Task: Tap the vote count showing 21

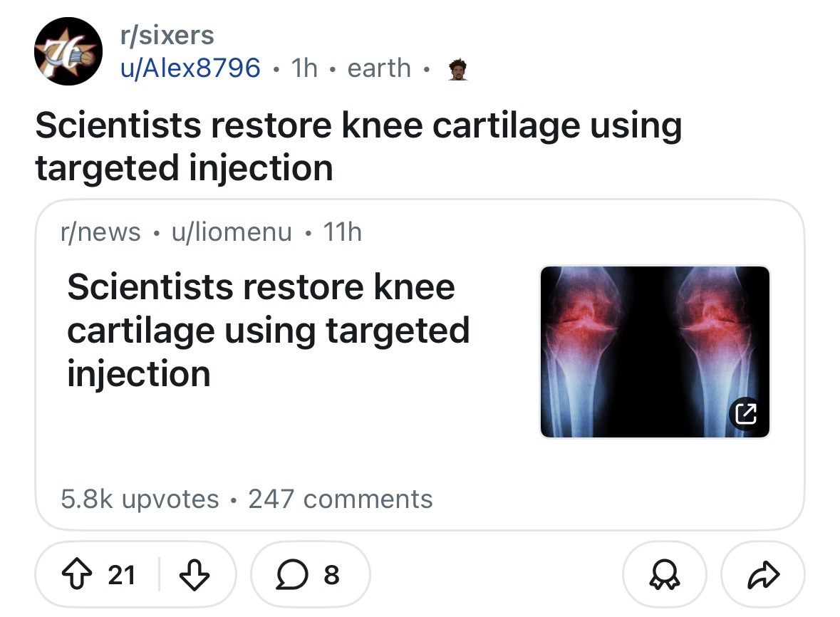Action: click(x=121, y=574)
